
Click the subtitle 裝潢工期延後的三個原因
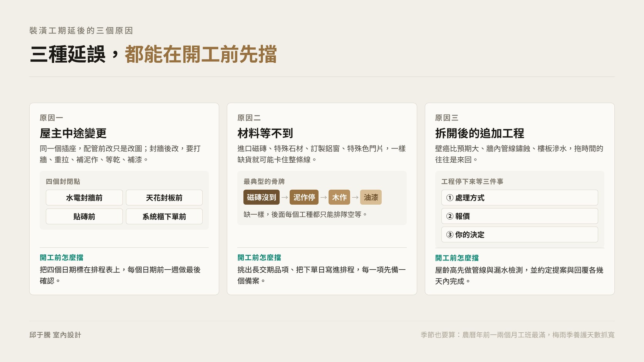(x=81, y=30)
